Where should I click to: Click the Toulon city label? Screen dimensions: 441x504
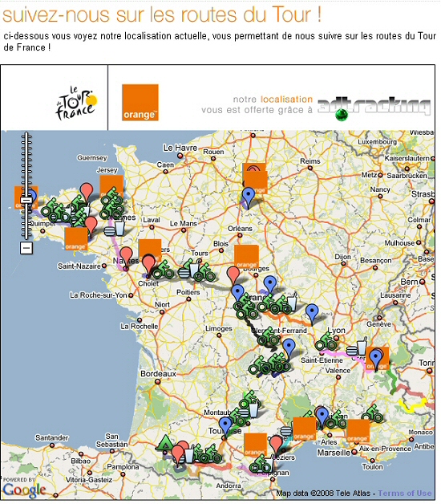click(372, 467)
